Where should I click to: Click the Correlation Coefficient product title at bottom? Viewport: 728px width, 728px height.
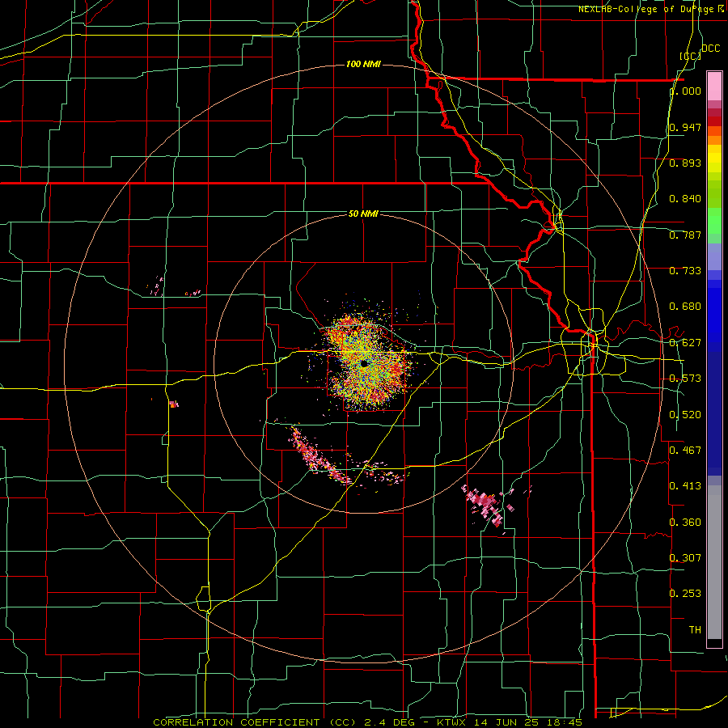[x=367, y=722]
